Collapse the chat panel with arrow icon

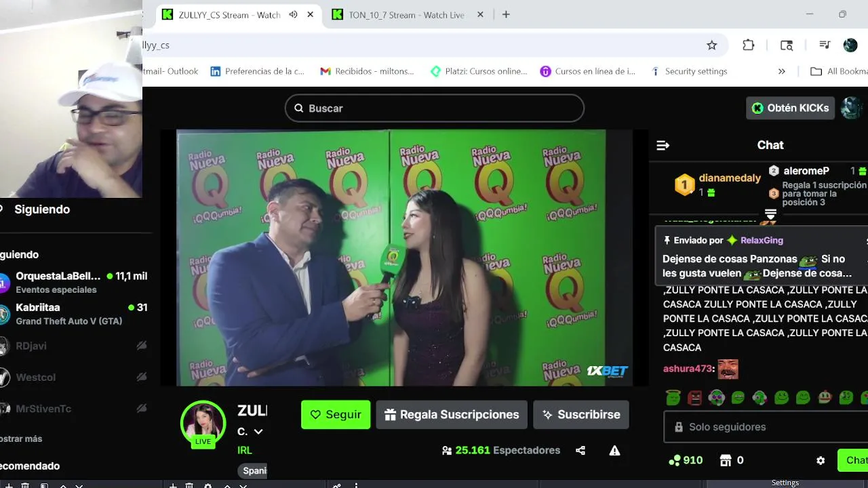[x=663, y=145]
